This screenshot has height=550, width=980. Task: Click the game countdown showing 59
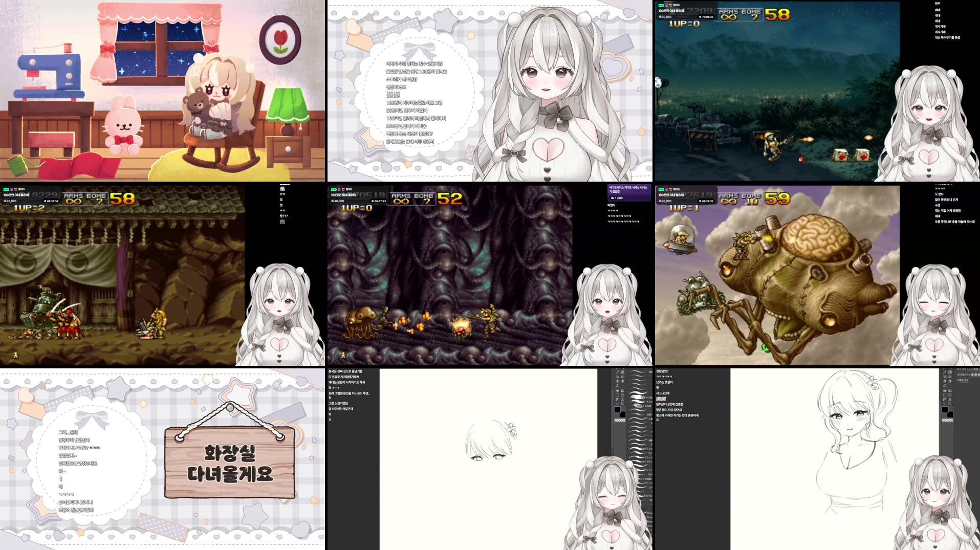click(777, 199)
